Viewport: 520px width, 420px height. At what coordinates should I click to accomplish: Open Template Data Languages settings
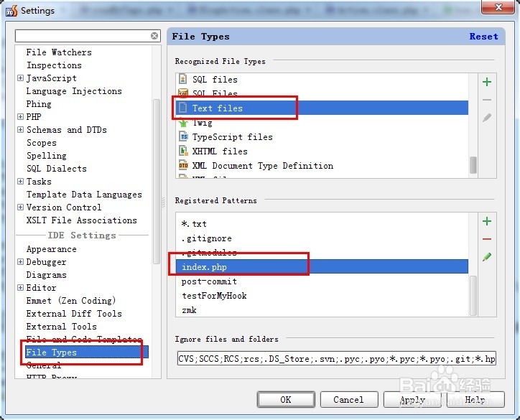[84, 195]
